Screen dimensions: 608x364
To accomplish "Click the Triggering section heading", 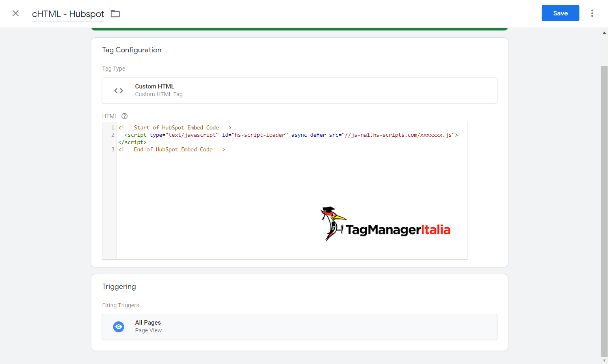I will [119, 286].
